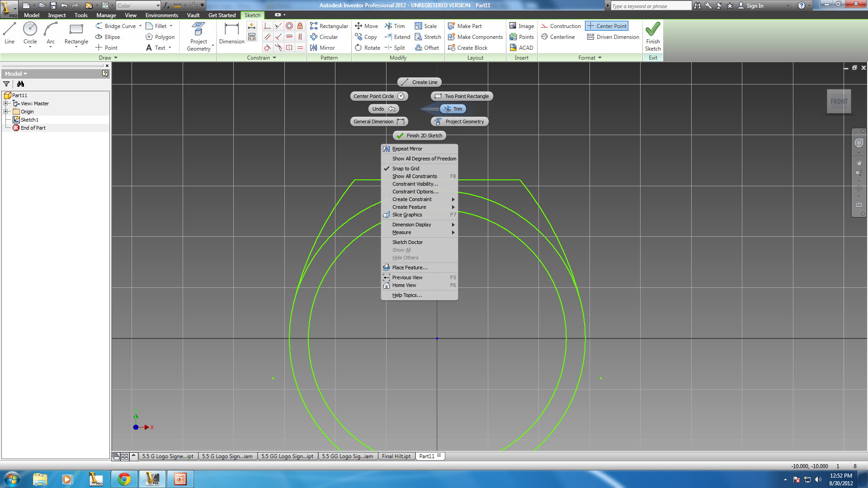
Task: Toggle Driven Dimension format
Action: tap(613, 37)
